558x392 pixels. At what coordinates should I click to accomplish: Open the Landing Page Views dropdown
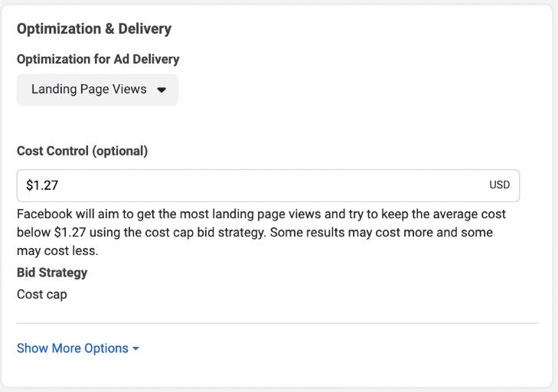[x=97, y=90]
